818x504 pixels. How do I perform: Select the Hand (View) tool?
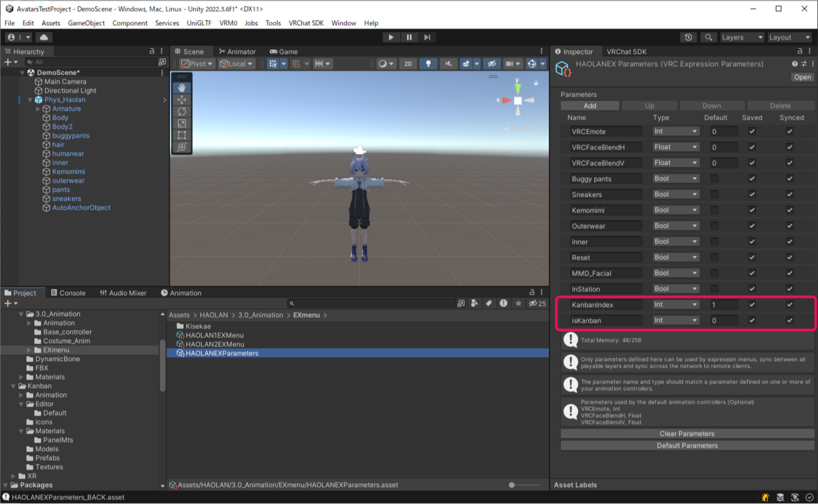[182, 88]
